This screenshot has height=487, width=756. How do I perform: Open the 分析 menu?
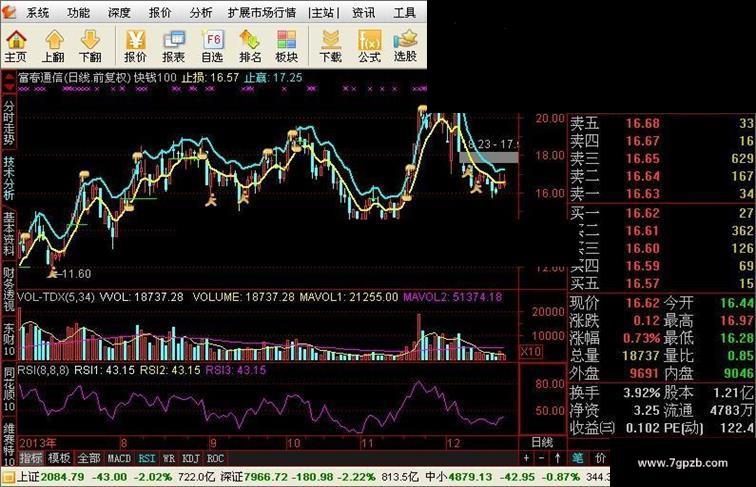pos(201,13)
